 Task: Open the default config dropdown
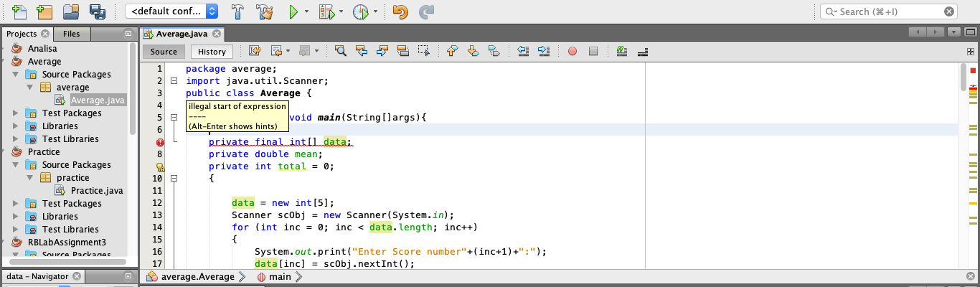[x=173, y=11]
